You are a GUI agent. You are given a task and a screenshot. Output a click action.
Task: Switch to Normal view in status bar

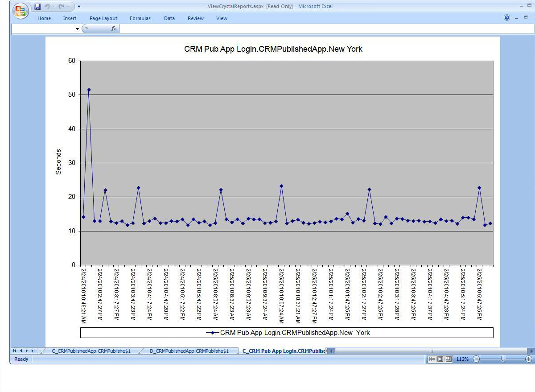tap(432, 359)
